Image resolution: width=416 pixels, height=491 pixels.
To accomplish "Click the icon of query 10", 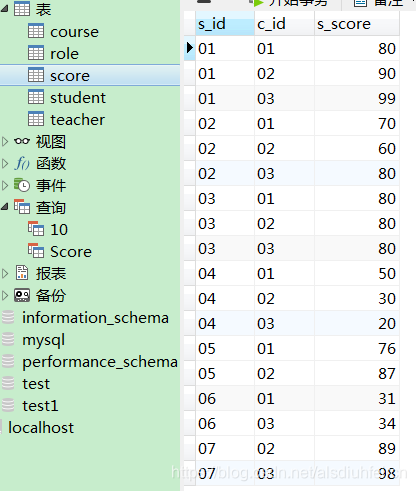I will click(x=36, y=229).
